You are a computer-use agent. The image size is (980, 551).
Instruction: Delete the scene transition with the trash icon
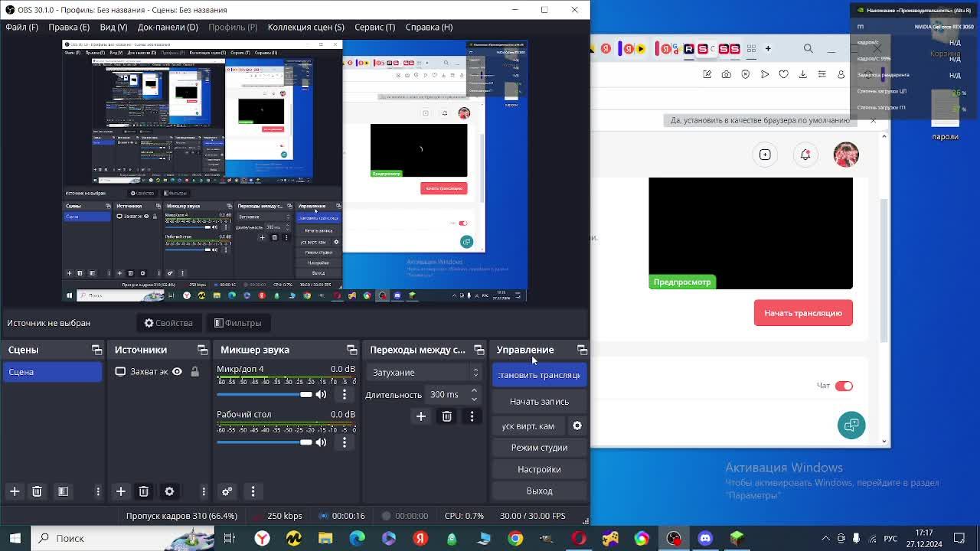point(446,416)
